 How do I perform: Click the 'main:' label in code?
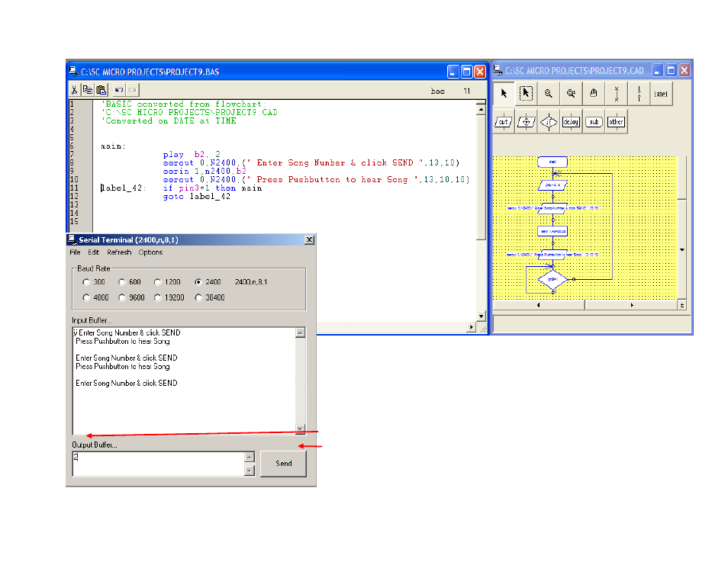113,146
